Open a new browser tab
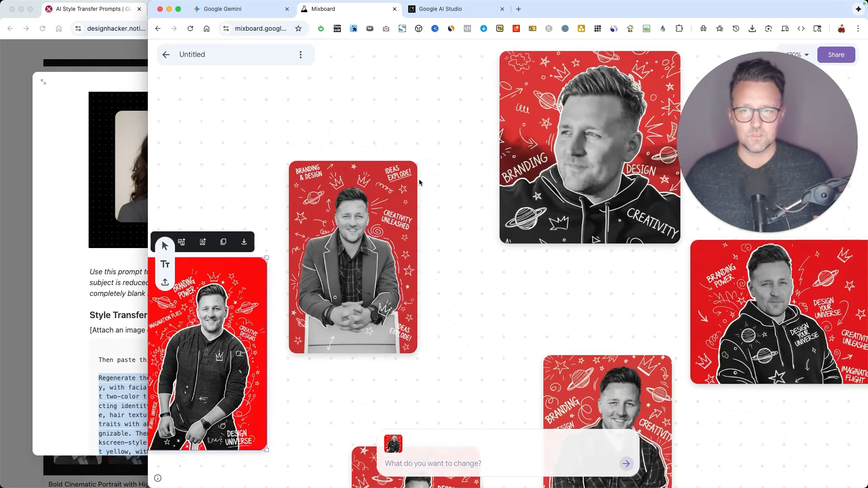This screenshot has height=488, width=868. coord(519,9)
